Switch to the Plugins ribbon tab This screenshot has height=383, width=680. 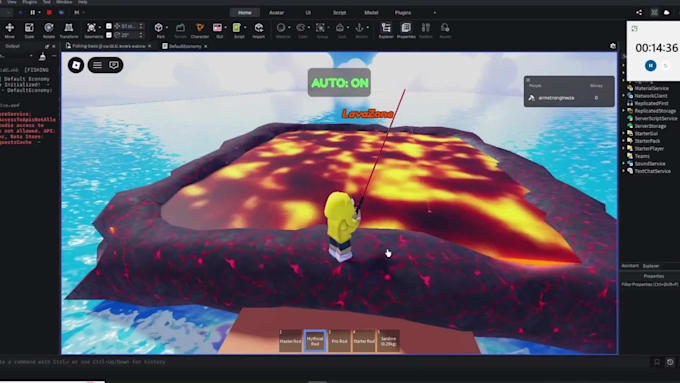pos(403,13)
